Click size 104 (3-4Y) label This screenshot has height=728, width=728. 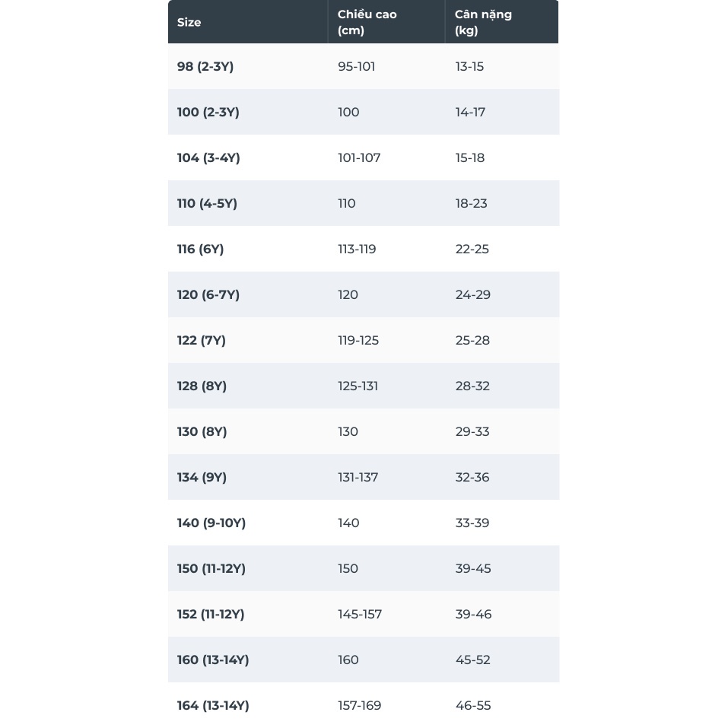pyautogui.click(x=208, y=157)
